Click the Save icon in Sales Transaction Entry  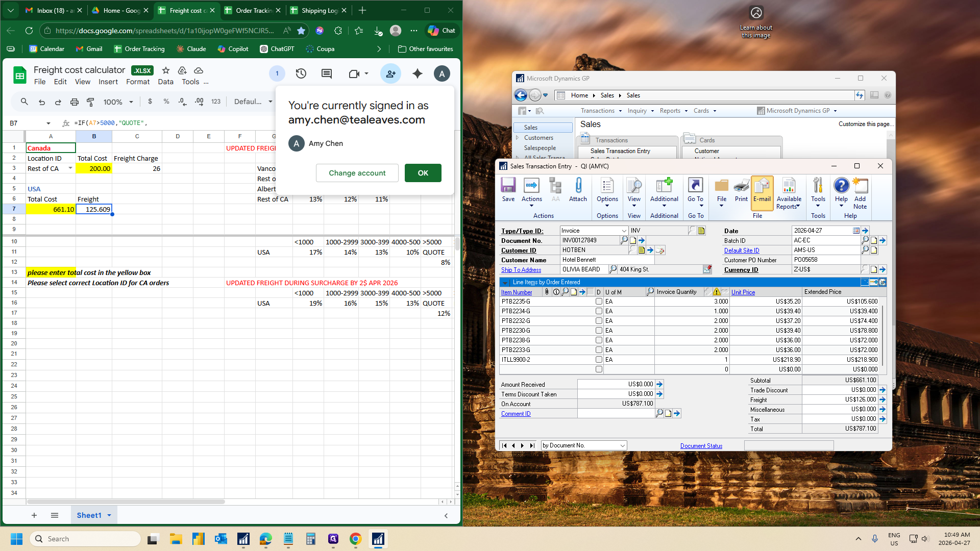click(x=508, y=190)
